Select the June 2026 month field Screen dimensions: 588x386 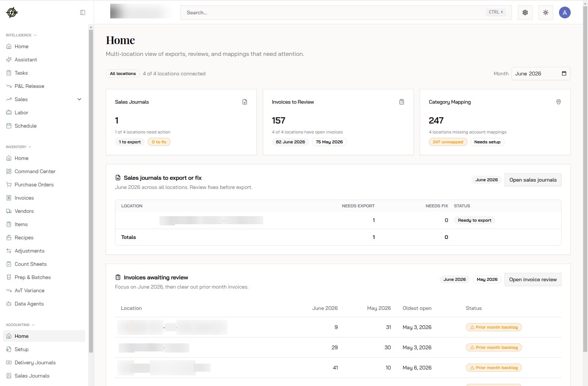coord(541,74)
